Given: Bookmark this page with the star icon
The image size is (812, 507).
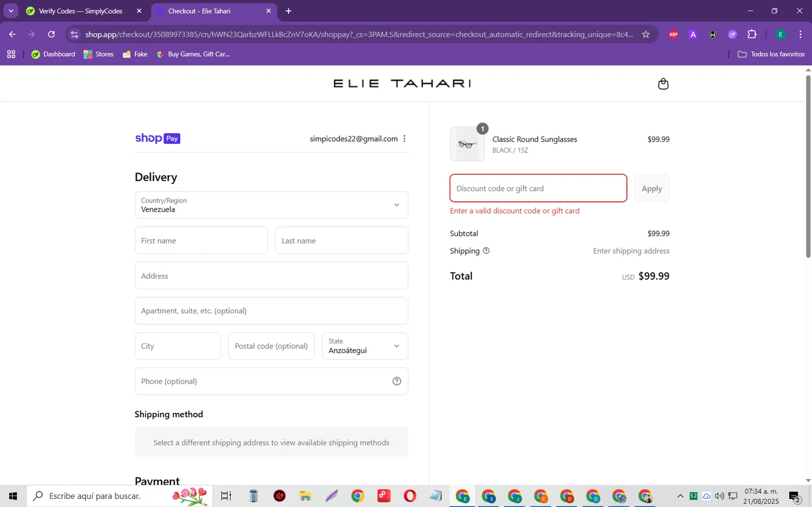Looking at the screenshot, I should 645,34.
